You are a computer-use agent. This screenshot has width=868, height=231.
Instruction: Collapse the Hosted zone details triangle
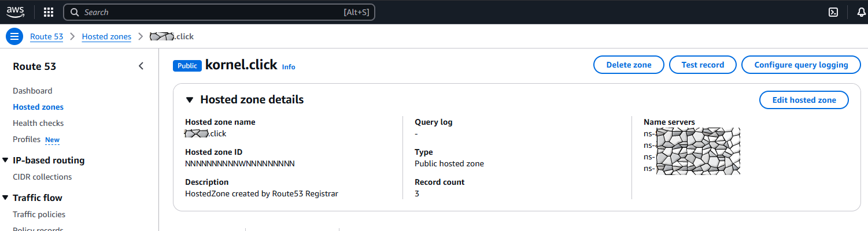(x=190, y=100)
